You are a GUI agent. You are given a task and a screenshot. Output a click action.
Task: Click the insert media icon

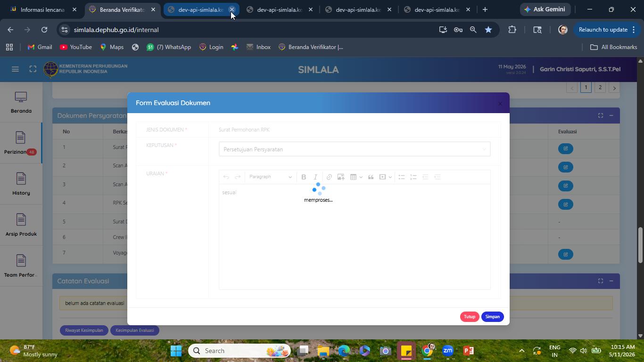click(x=383, y=177)
